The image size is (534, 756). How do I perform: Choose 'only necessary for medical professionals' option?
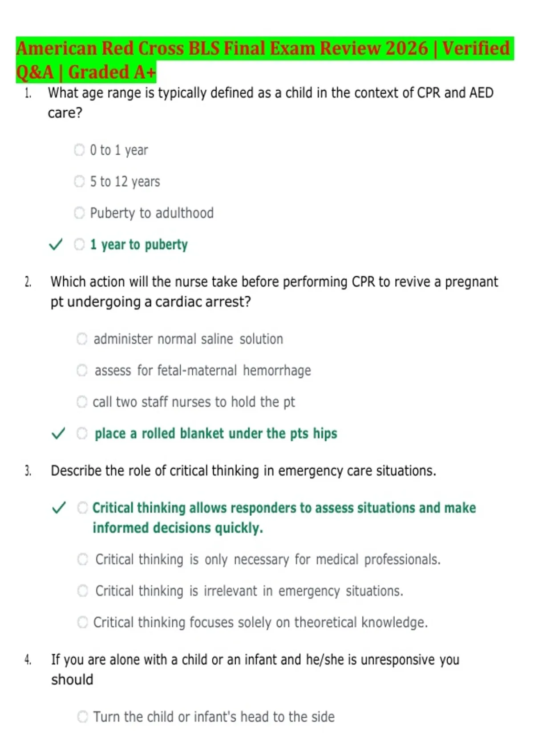(x=83, y=559)
